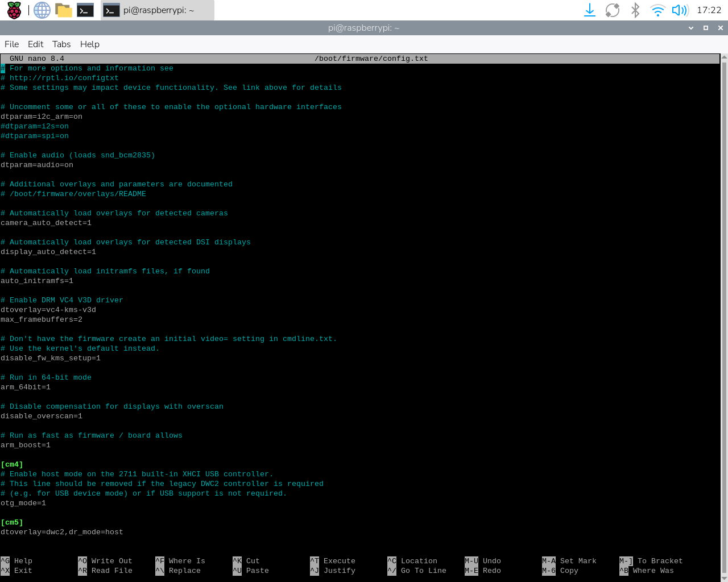Open the Help menu
728x582 pixels.
[90, 44]
